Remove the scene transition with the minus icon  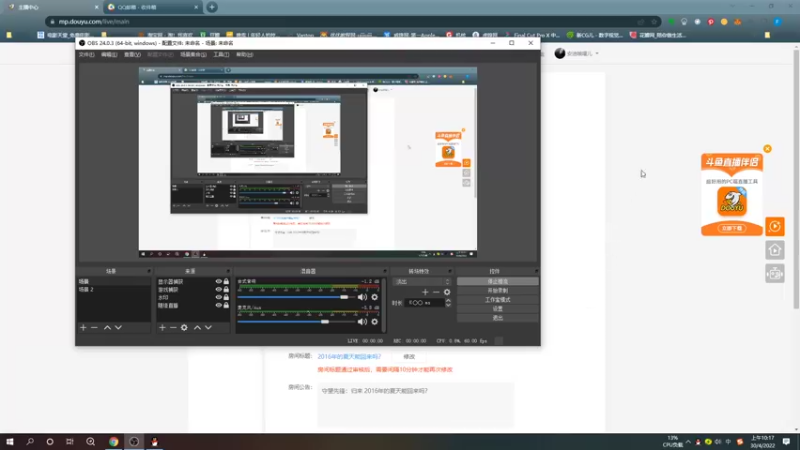(436, 292)
